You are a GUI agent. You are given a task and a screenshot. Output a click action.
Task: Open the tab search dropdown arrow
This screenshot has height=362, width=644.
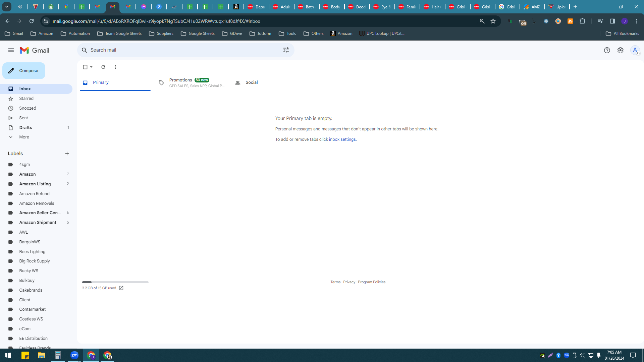point(7,7)
